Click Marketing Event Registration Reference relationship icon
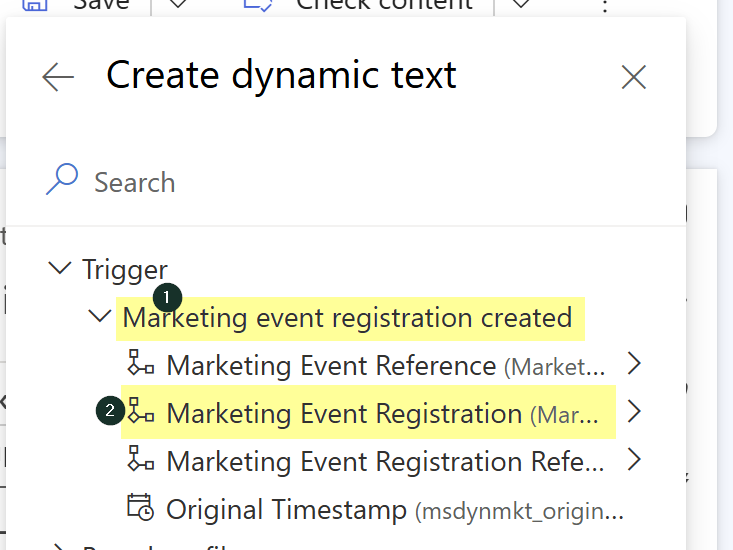Viewport: 733px width, 550px height. tap(141, 460)
